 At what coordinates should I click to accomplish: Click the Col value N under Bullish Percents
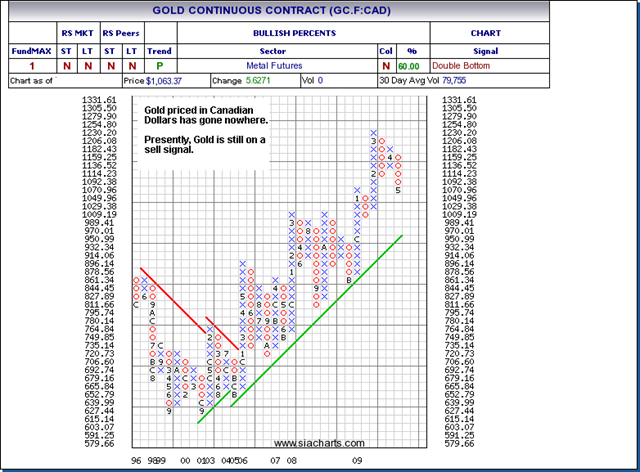tap(386, 66)
